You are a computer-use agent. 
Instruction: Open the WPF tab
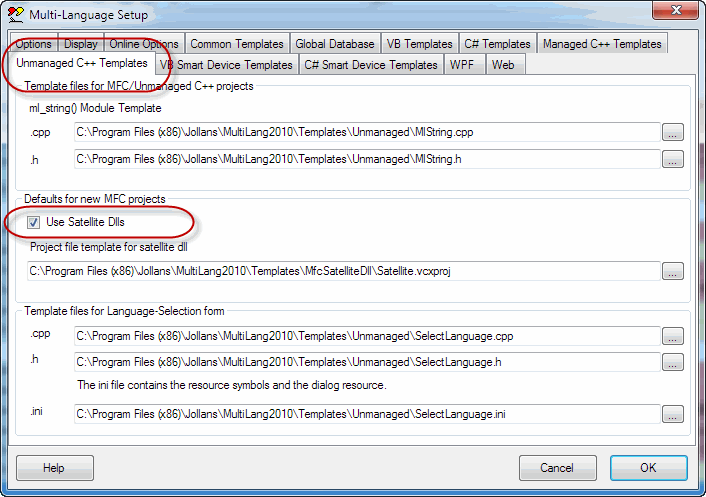pyautogui.click(x=463, y=65)
